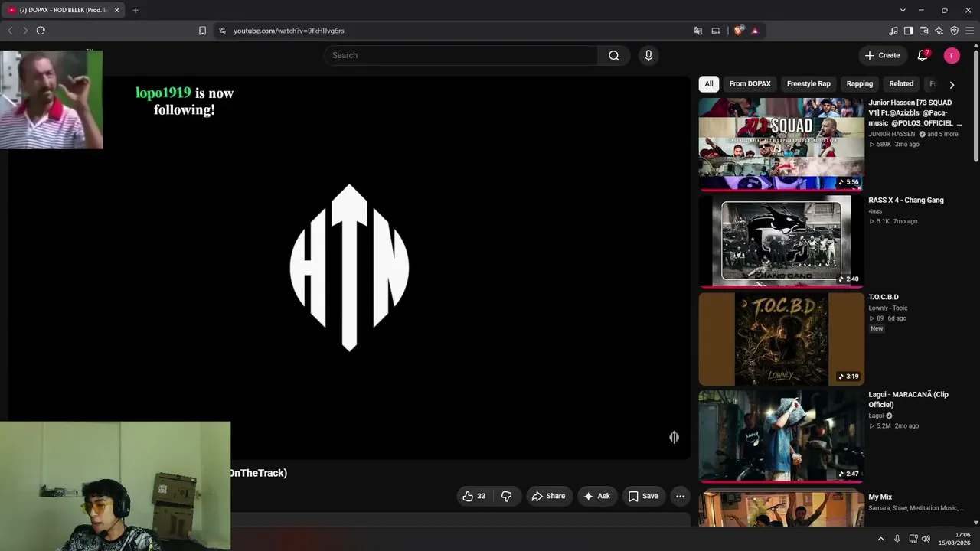Go forward with the browser forward arrow
The image size is (980, 551).
25,31
